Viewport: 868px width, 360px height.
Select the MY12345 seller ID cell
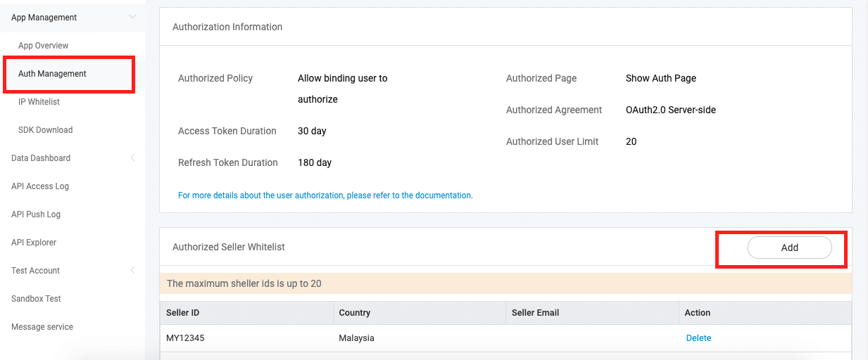pos(185,338)
